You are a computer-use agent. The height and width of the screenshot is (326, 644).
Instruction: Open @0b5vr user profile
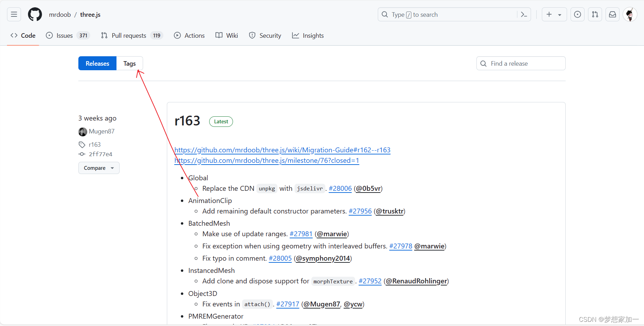click(368, 188)
